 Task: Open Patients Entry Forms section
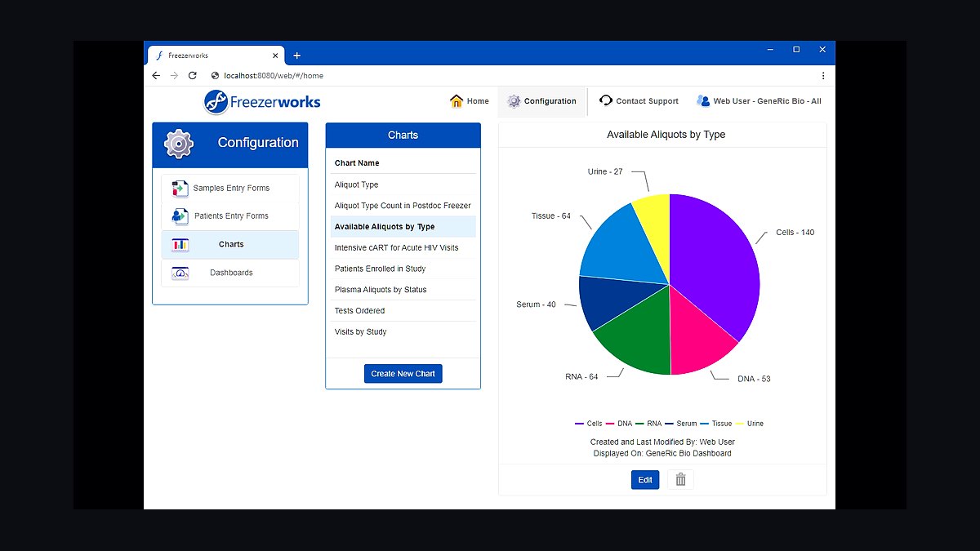[x=230, y=216]
